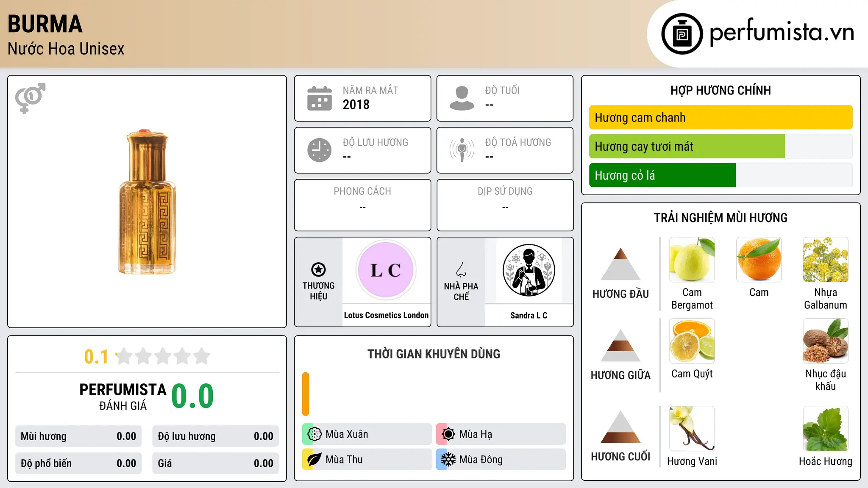Click the unisex gender symbol icon
The width and height of the screenshot is (868, 488).
(x=30, y=98)
